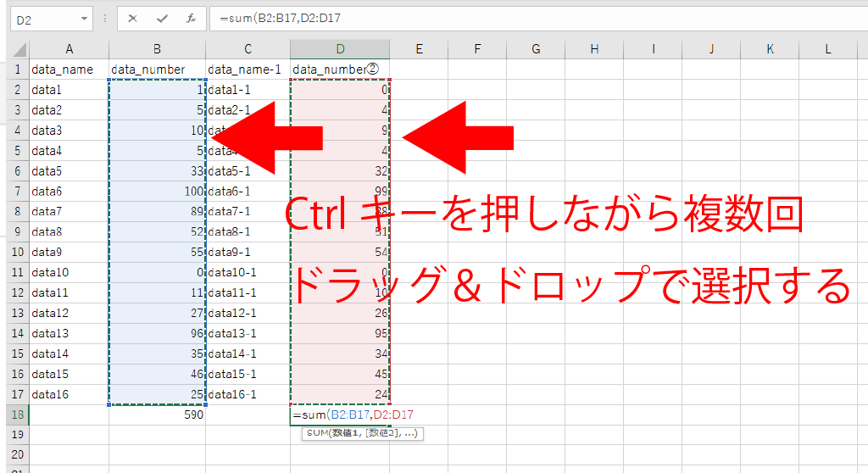Click the Enter checkmark formula bar icon

[x=161, y=19]
